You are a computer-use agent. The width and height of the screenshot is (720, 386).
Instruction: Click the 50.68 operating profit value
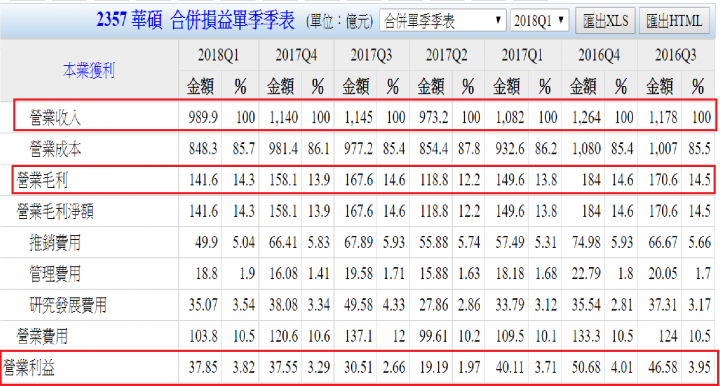pyautogui.click(x=586, y=367)
